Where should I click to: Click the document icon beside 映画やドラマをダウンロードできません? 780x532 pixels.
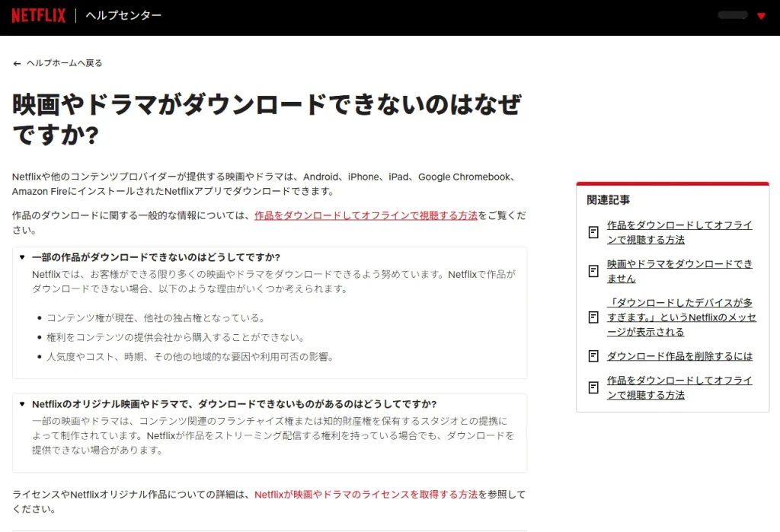[x=593, y=271]
